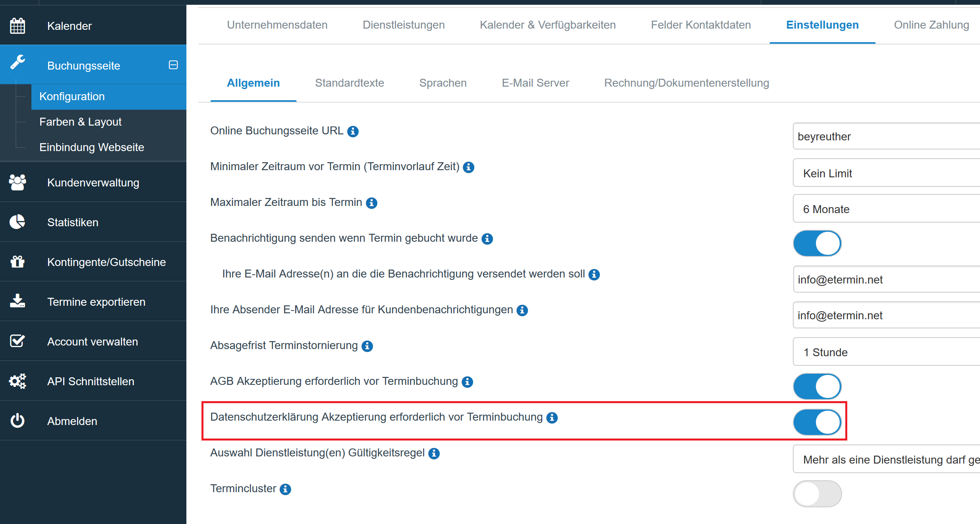Show info for Absender E-Mail Adresse

coord(522,310)
